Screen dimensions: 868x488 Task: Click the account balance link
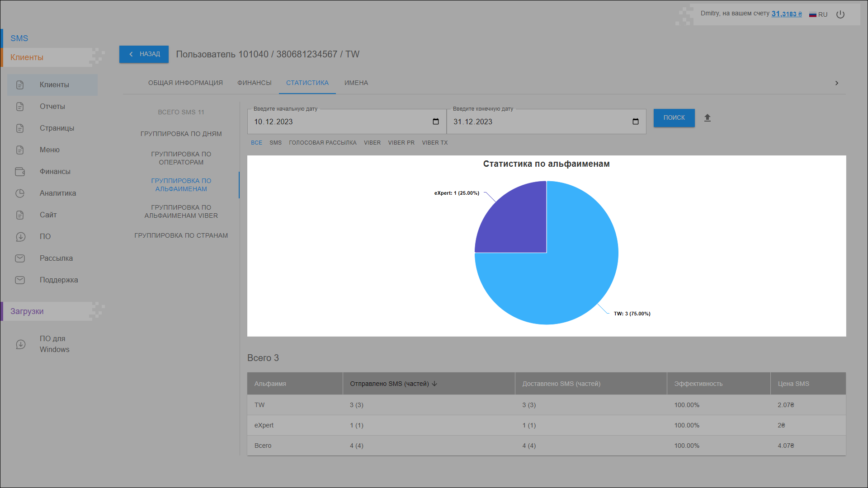pos(786,14)
